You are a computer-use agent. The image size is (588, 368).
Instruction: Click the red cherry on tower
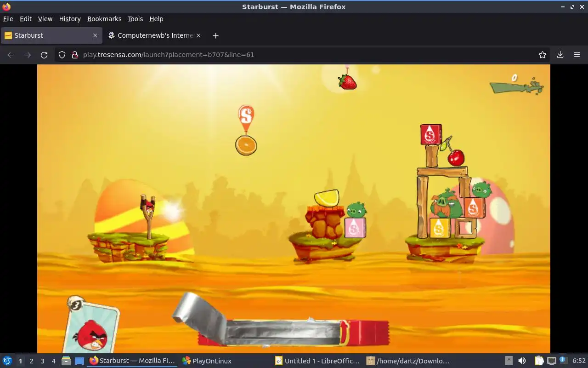pyautogui.click(x=456, y=157)
